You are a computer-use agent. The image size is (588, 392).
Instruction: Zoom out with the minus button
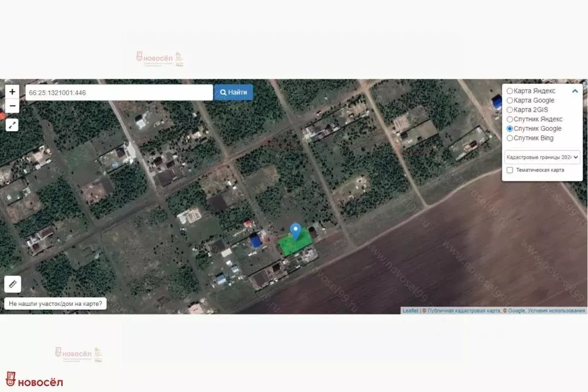point(12,106)
